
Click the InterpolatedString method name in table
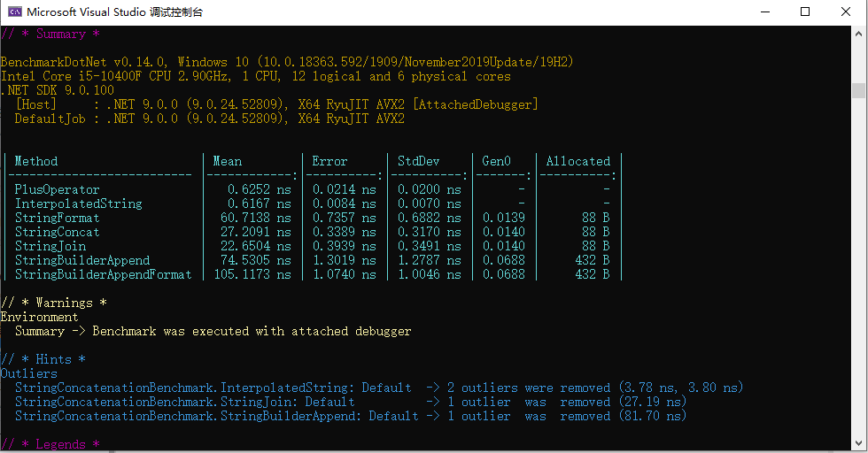click(79, 203)
